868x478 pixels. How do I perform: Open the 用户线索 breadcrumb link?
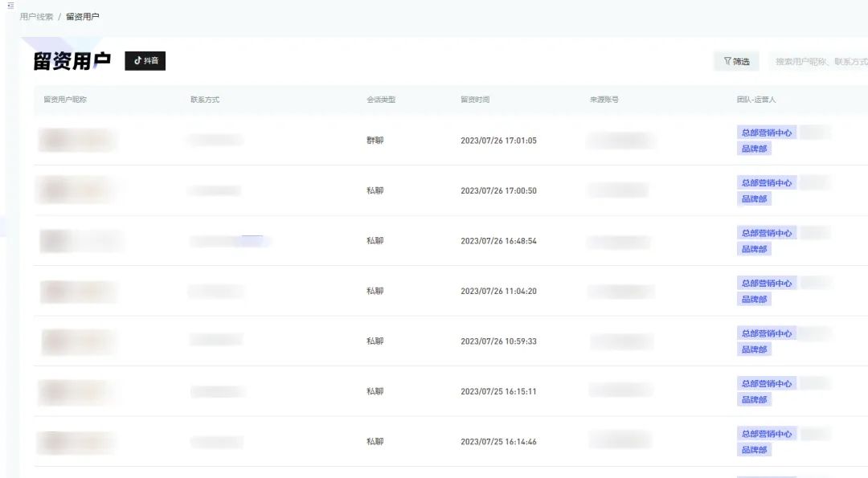(x=36, y=17)
